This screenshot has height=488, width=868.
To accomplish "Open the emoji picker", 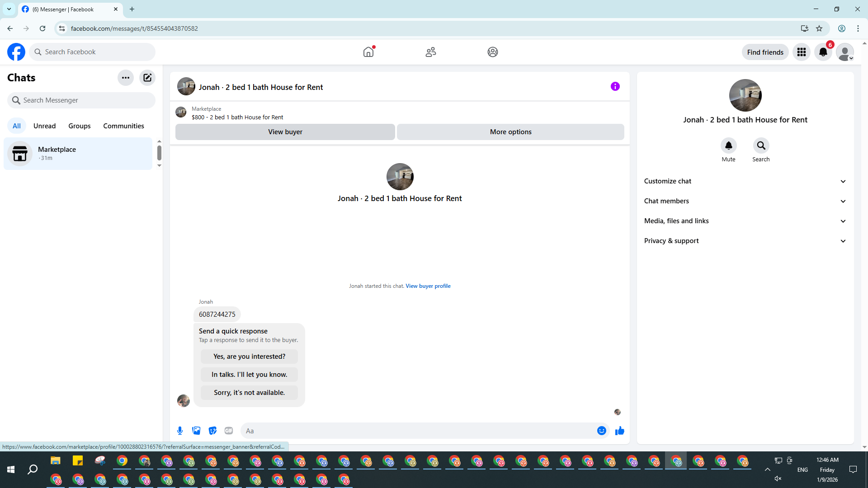I will pos(602,431).
